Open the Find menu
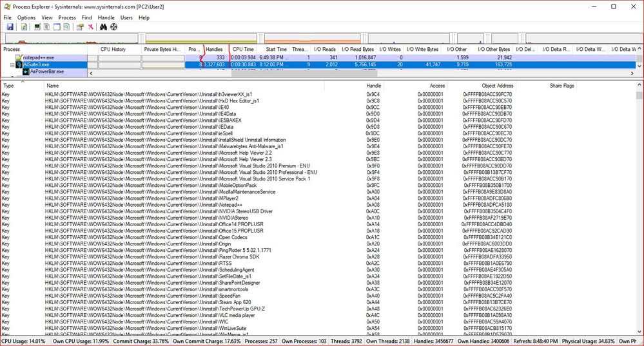Image resolution: width=644 pixels, height=346 pixels. click(86, 17)
